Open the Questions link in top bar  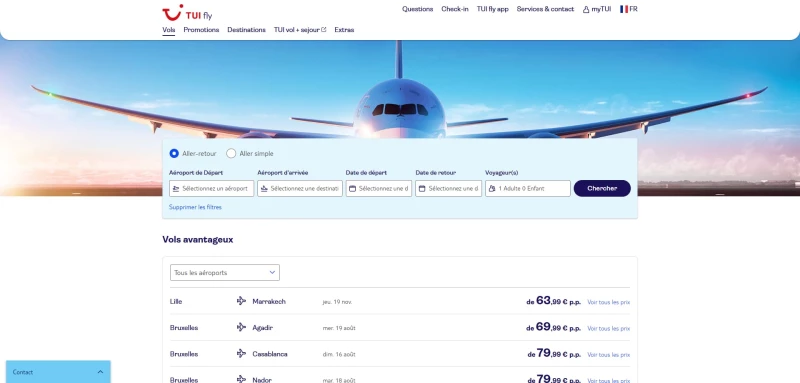[x=417, y=9]
